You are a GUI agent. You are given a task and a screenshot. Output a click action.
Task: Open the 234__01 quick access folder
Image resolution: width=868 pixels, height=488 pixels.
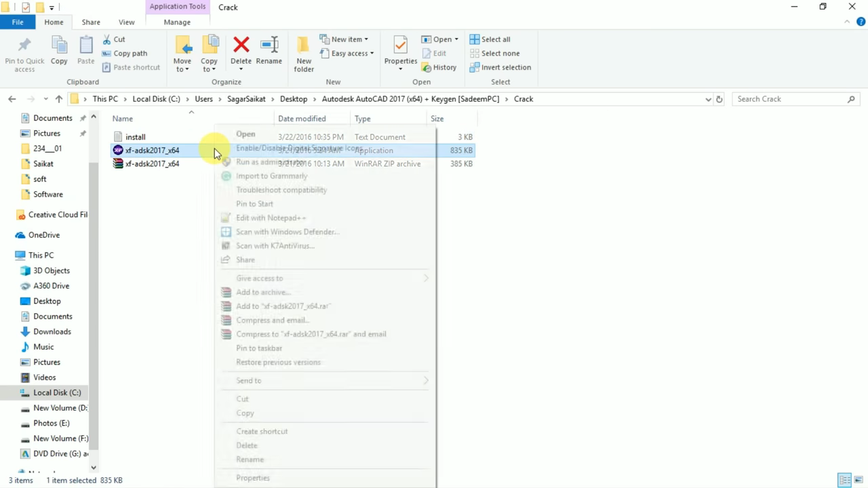point(47,148)
